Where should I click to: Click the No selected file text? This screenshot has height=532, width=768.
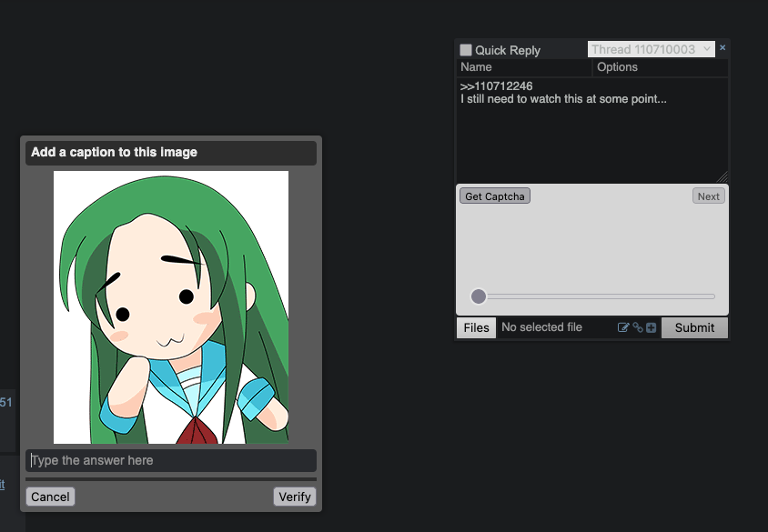(541, 327)
